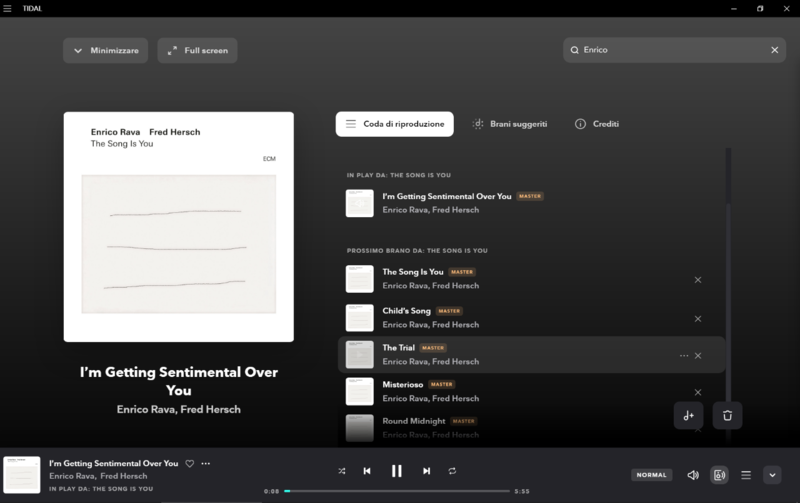Collapse now playing view via bottom-right chevron
Screen dimensions: 800x503
click(x=772, y=475)
